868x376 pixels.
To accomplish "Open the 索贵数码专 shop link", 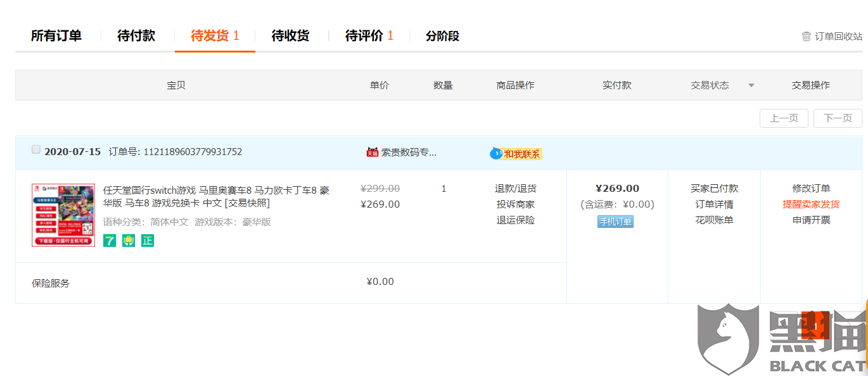I will pyautogui.click(x=409, y=153).
